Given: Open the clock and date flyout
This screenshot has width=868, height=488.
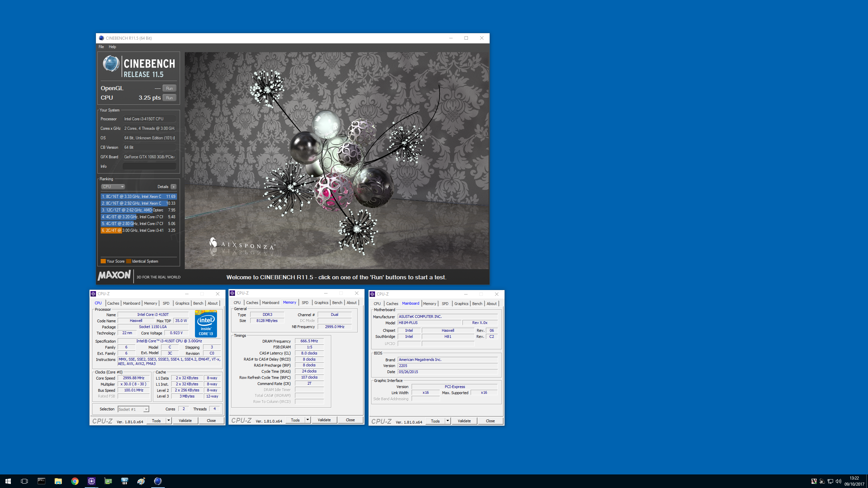Looking at the screenshot, I should coord(854,481).
